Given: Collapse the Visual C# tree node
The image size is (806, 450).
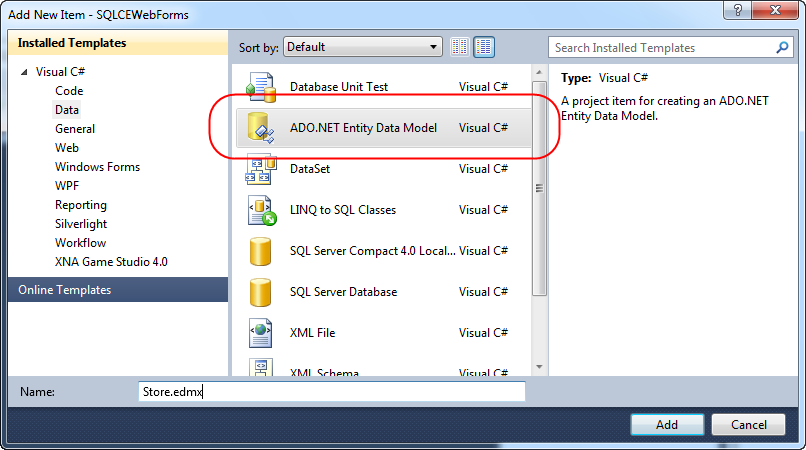Looking at the screenshot, I should [24, 72].
